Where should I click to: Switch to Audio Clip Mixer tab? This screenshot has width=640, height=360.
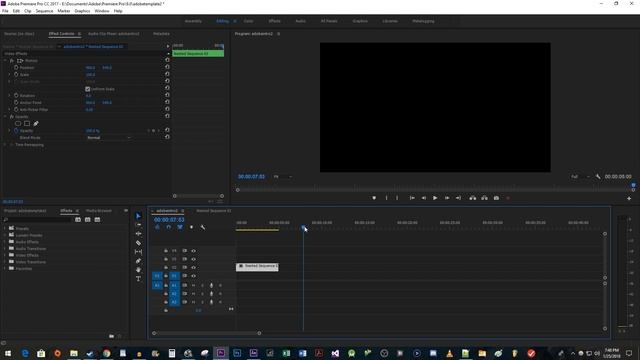pyautogui.click(x=113, y=33)
